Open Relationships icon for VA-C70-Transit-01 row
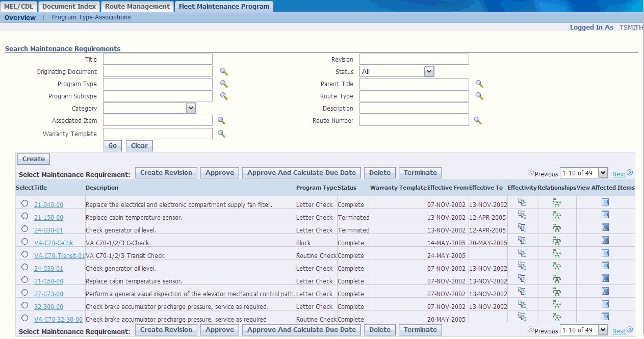 point(557,253)
